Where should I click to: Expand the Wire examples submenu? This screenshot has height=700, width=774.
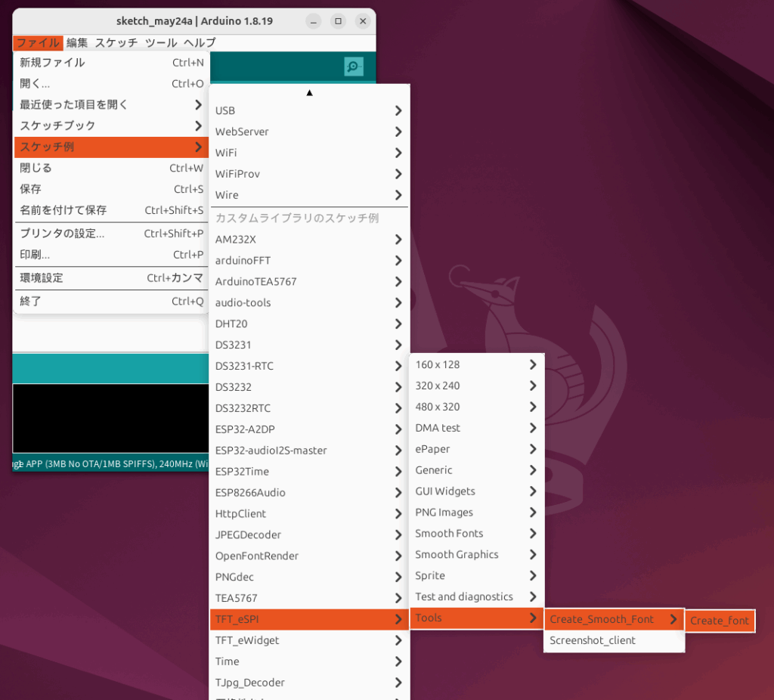[309, 195]
